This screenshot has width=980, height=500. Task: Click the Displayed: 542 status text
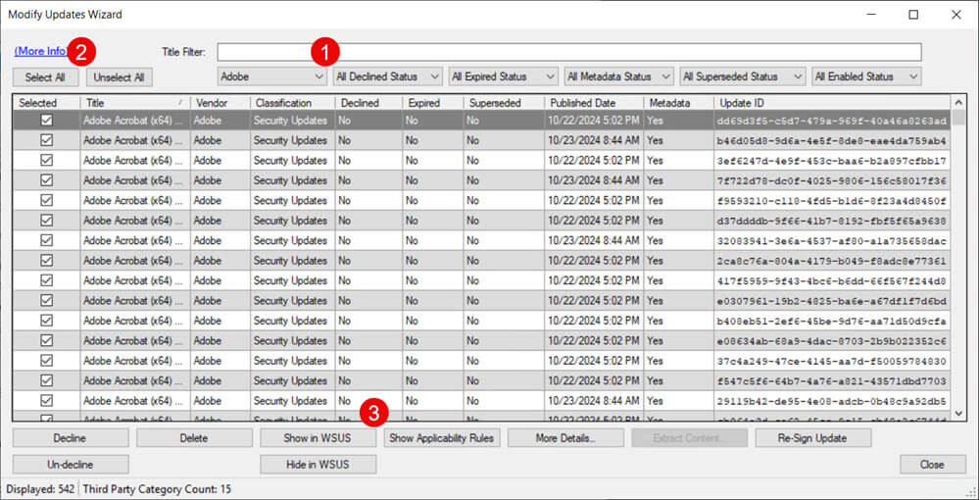40,489
